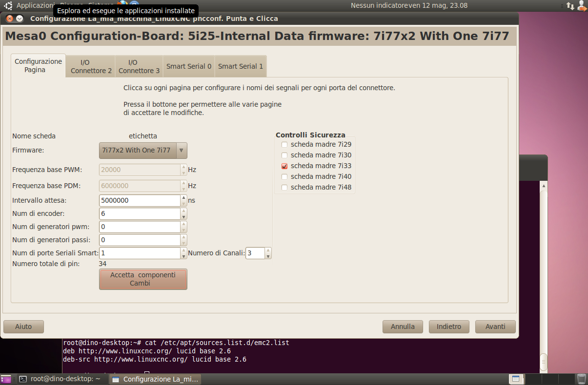Click the Numero di Canali input field
The width and height of the screenshot is (588, 385).
point(255,253)
